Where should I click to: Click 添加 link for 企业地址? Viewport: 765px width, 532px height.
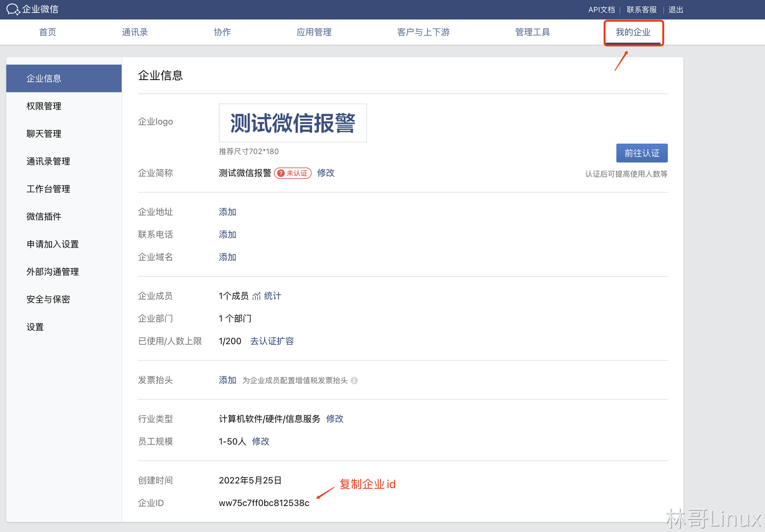coord(227,212)
